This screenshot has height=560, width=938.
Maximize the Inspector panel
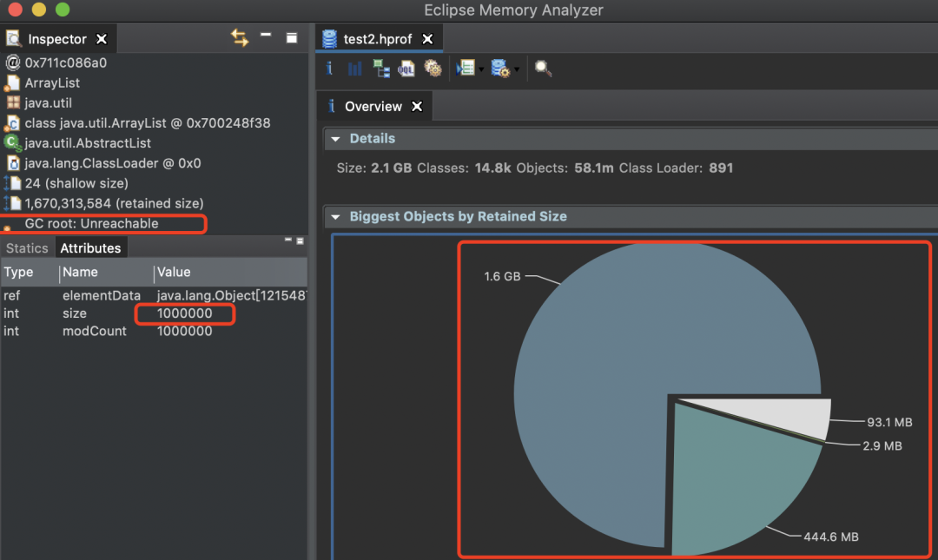(292, 38)
